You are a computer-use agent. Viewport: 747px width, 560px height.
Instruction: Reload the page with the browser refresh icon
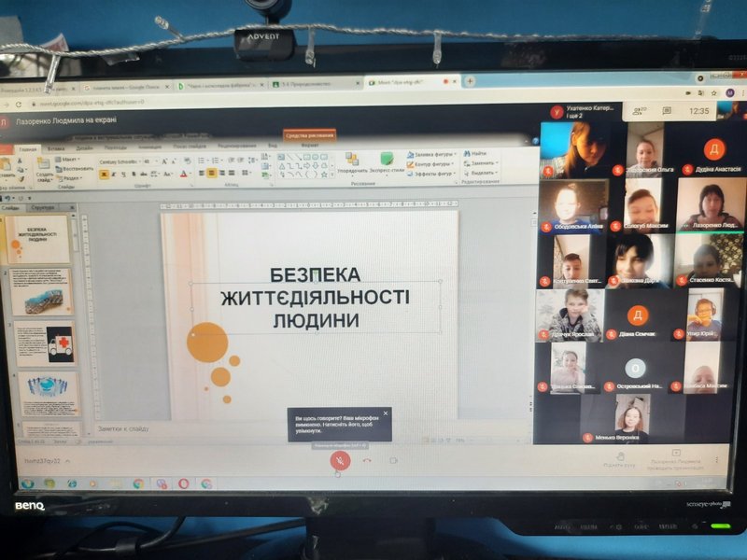[19, 105]
